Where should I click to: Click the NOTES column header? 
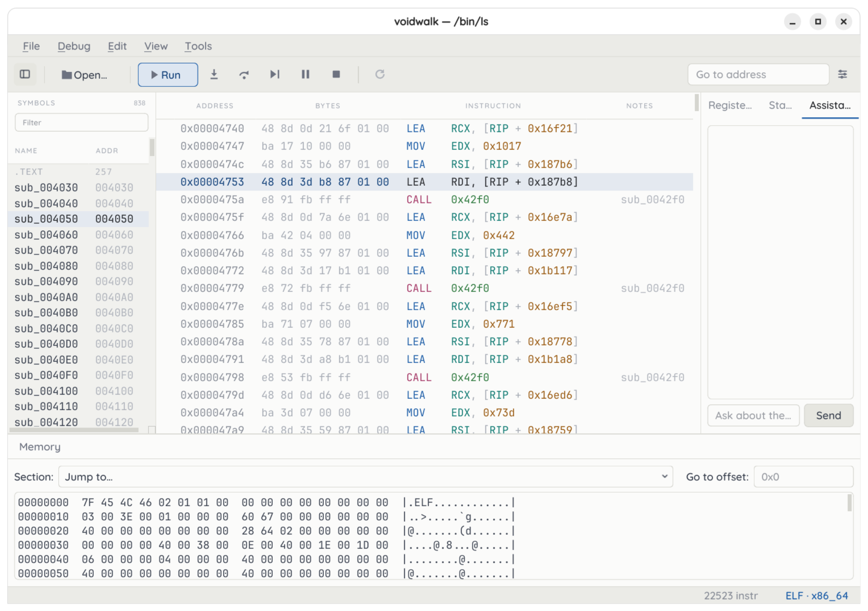(639, 106)
